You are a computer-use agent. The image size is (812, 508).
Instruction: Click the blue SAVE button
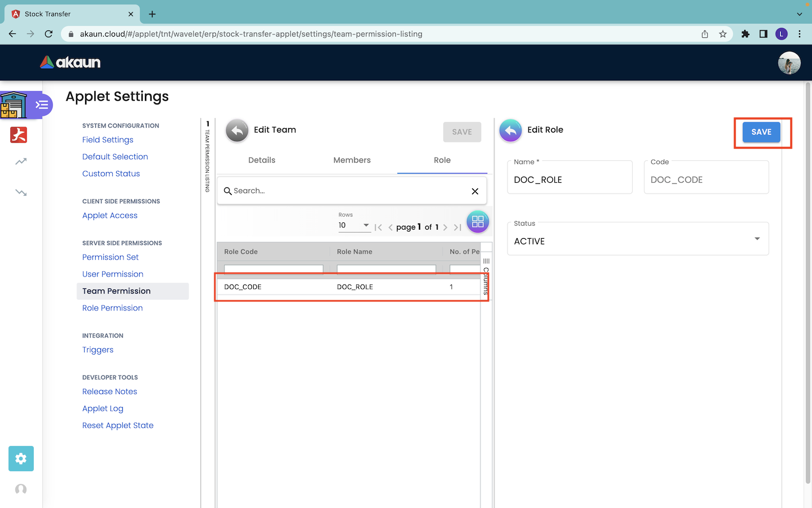(761, 132)
